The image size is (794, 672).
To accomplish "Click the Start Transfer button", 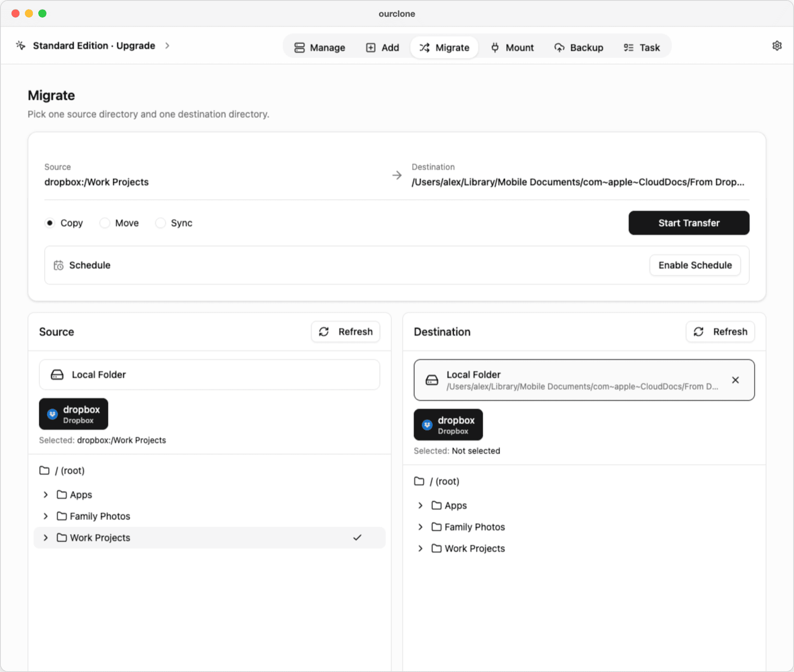I will 689,223.
